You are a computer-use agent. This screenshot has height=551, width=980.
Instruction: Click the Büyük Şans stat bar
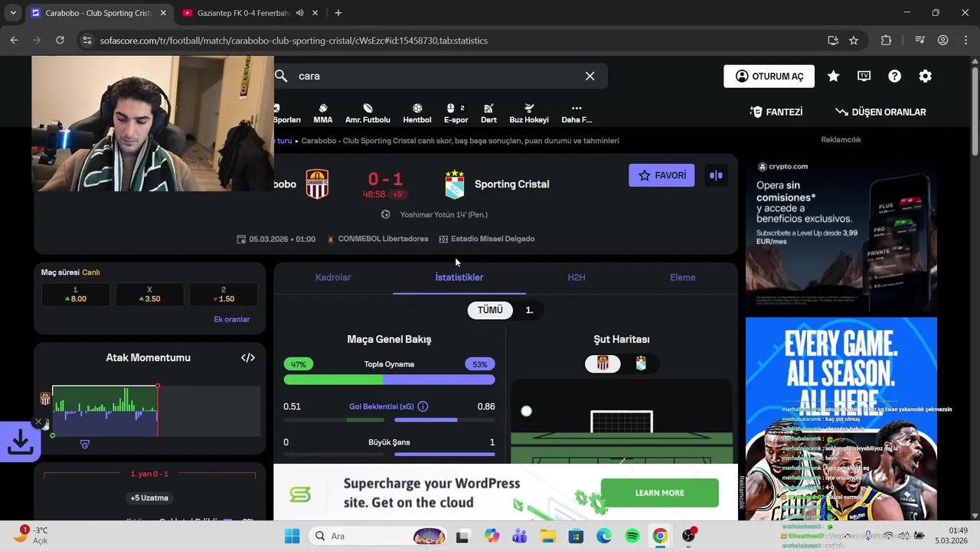(x=389, y=454)
